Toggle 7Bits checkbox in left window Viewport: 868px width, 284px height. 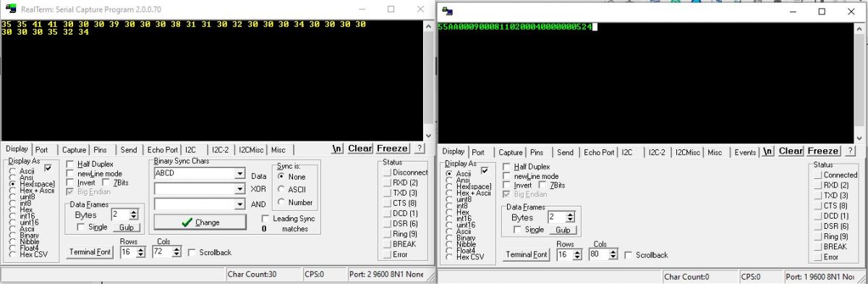pyautogui.click(x=116, y=183)
